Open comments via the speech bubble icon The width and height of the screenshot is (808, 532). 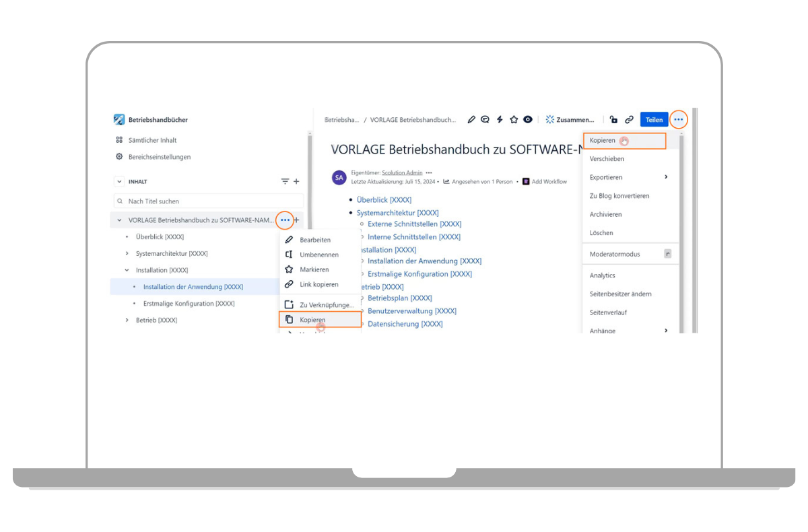pos(485,120)
